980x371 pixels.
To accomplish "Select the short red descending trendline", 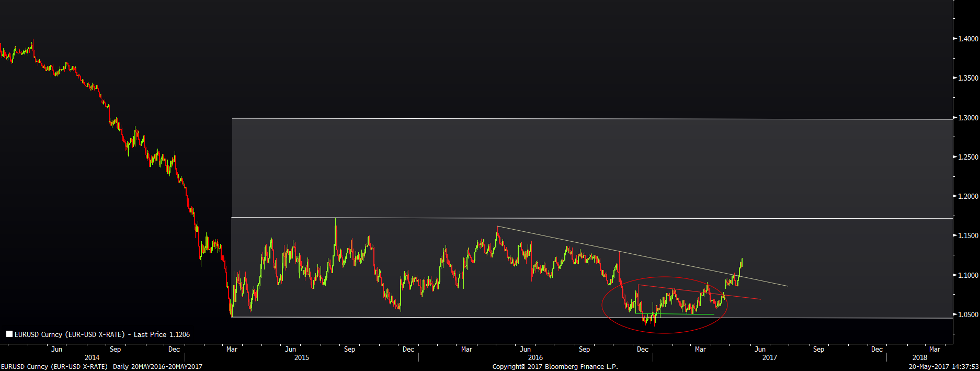I will pyautogui.click(x=699, y=292).
